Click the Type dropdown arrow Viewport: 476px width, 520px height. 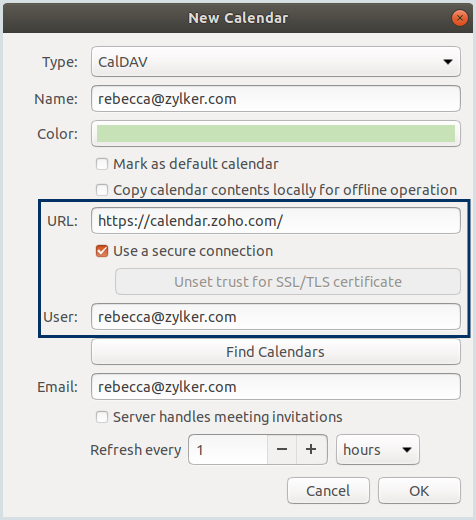point(448,62)
